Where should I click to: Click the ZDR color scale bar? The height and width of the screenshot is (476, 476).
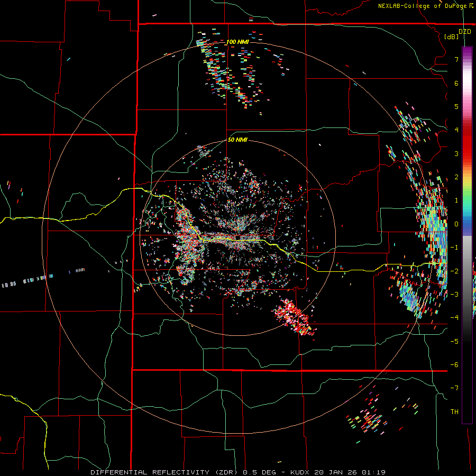467,235
